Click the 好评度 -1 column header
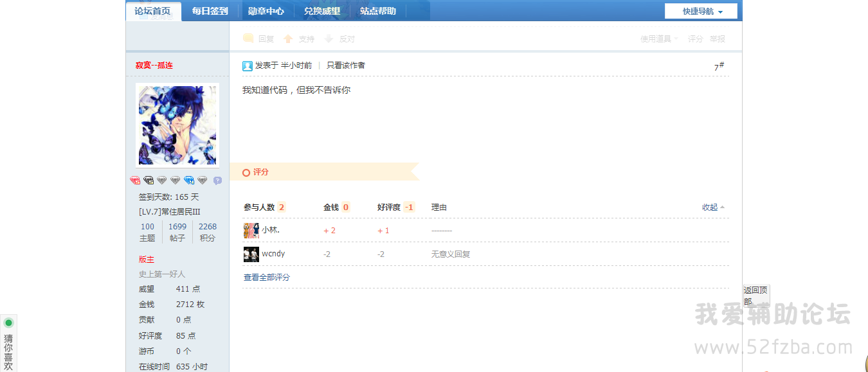Viewport: 868px width, 372px height. click(396, 207)
